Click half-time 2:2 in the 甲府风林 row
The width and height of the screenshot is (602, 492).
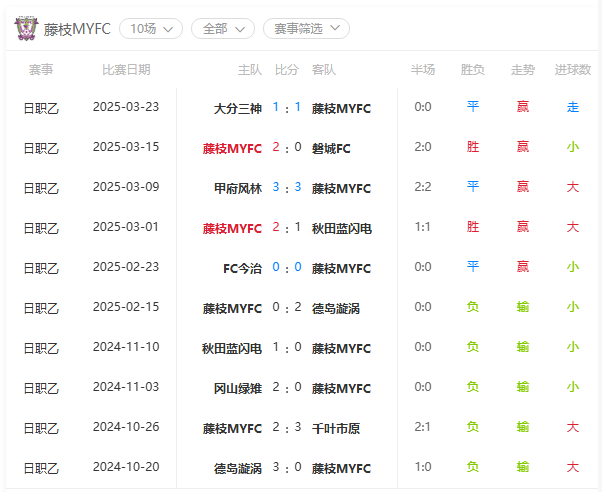pyautogui.click(x=423, y=187)
